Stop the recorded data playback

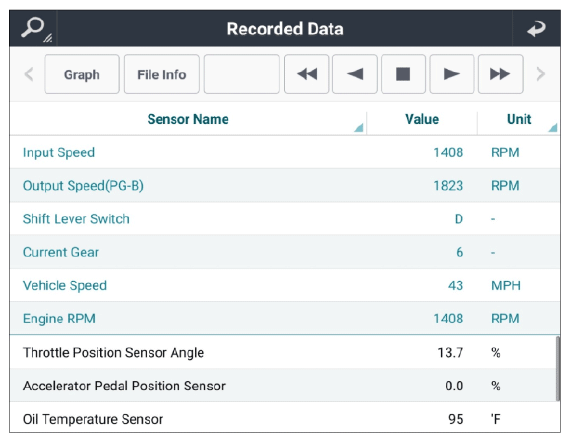[x=403, y=74]
